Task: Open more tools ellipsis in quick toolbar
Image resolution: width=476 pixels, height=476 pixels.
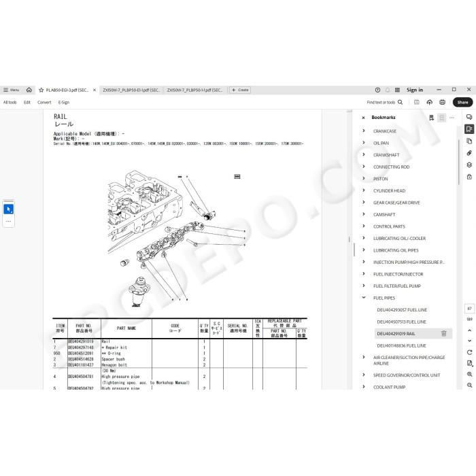Action: pyautogui.click(x=8, y=221)
